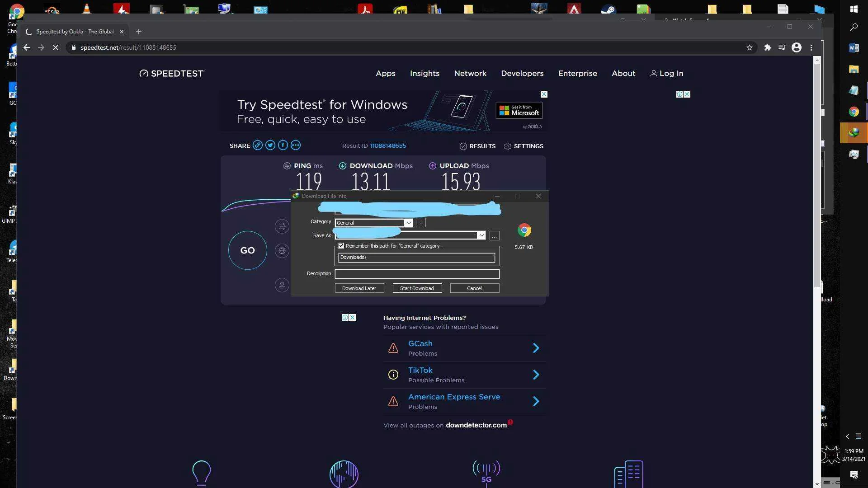Open the notification center icon
The height and width of the screenshot is (488, 868).
(x=854, y=475)
